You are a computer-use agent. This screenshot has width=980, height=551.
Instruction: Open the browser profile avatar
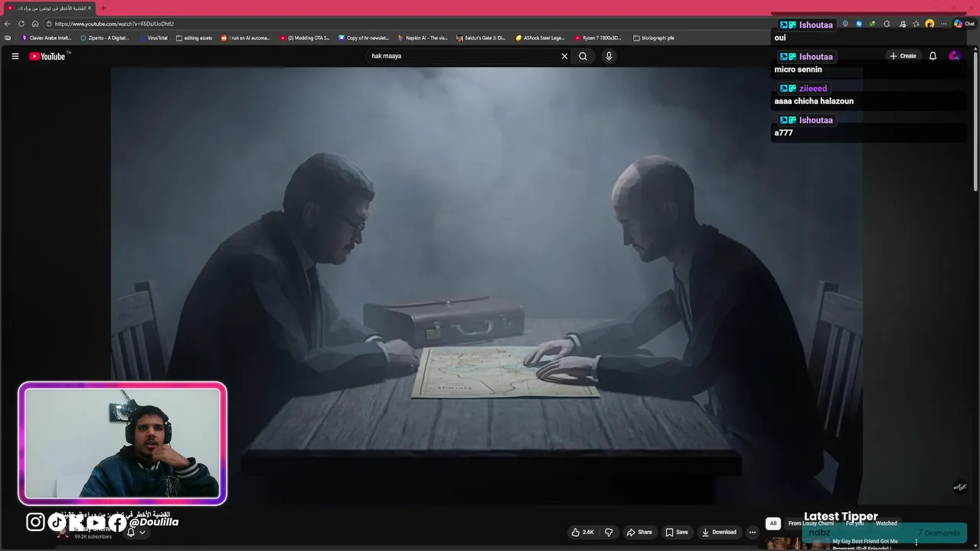click(x=929, y=24)
